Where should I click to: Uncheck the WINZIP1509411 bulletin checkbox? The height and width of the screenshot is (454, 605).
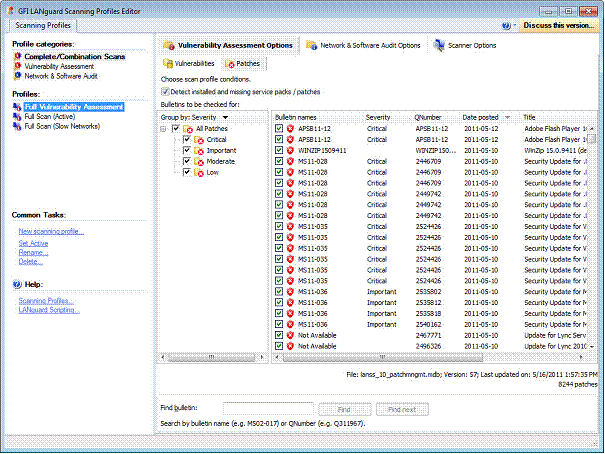click(279, 150)
